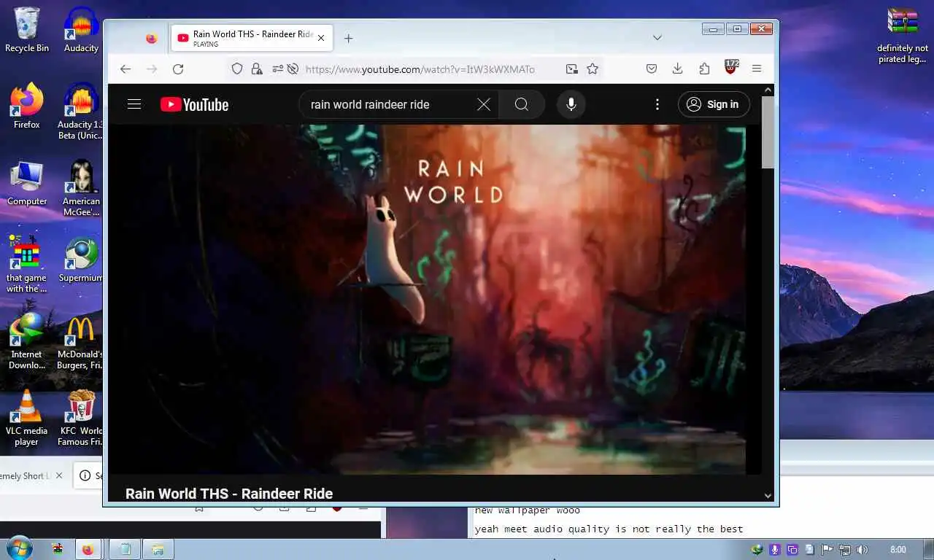The image size is (934, 560).
Task: Select the Computer desktop icon
Action: [x=27, y=183]
